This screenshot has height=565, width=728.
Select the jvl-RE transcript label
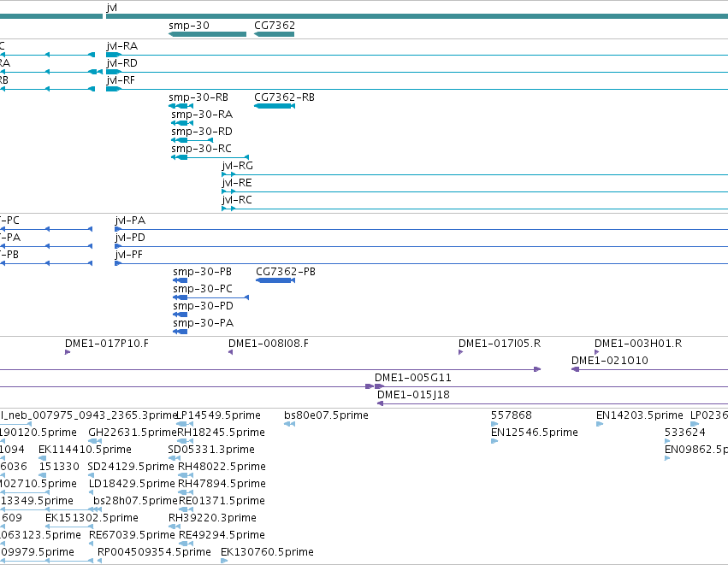pyautogui.click(x=237, y=183)
